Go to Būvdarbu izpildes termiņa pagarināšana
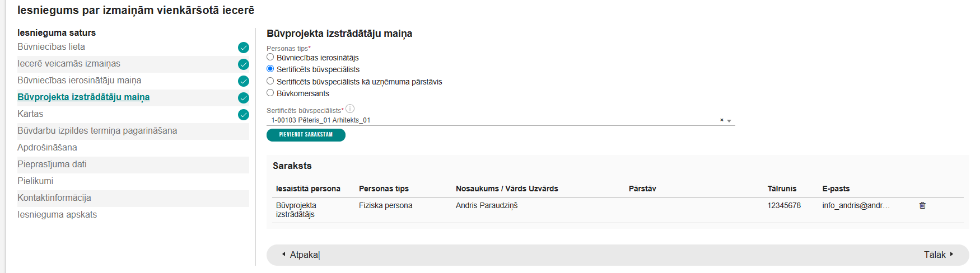This screenshot has width=980, height=273. pyautogui.click(x=97, y=131)
